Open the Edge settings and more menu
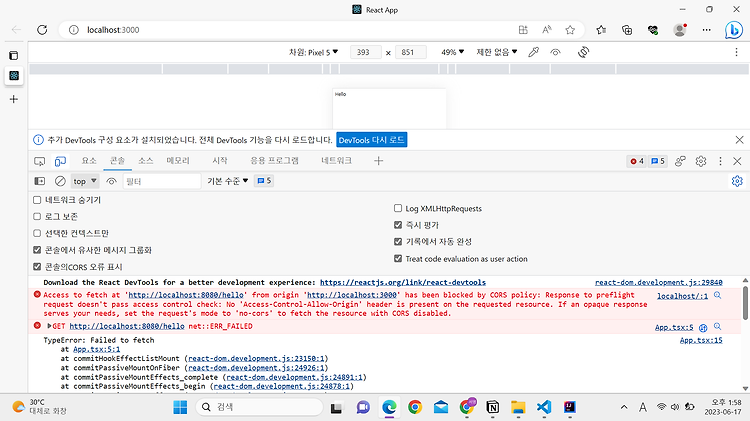Screen dimensions: 750x421 (x=706, y=30)
